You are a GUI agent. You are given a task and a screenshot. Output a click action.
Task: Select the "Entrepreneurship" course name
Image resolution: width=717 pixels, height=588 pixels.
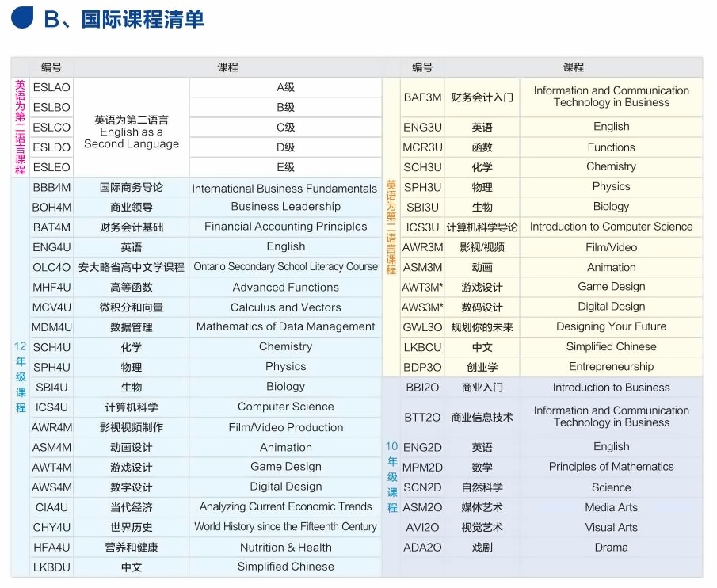(612, 367)
